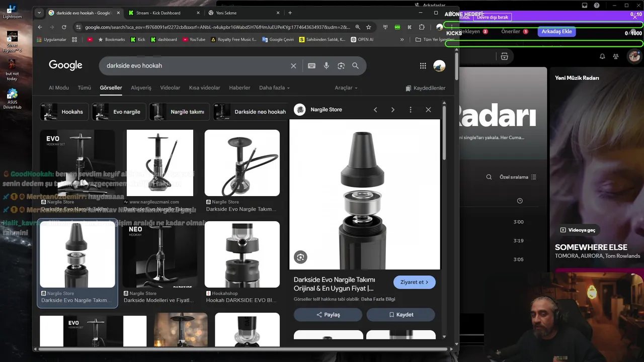Switch to the AI Modu tab
Image resolution: width=644 pixels, height=362 pixels.
pyautogui.click(x=59, y=87)
